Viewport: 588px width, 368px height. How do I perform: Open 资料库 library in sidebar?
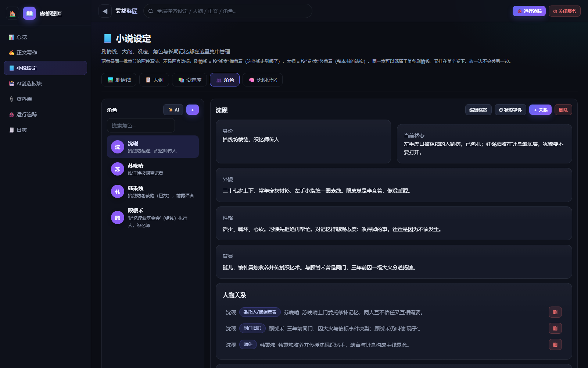pos(45,99)
